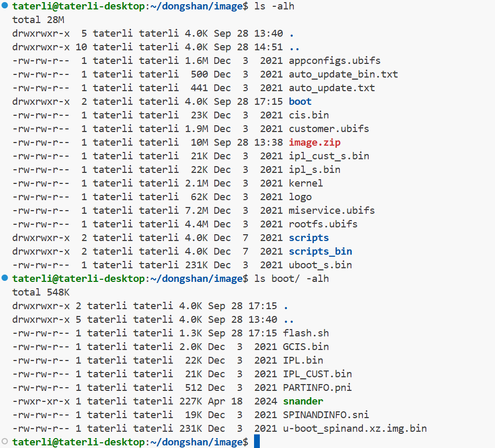Click the blue command marker beside 'ls -alh'

(x=5, y=6)
